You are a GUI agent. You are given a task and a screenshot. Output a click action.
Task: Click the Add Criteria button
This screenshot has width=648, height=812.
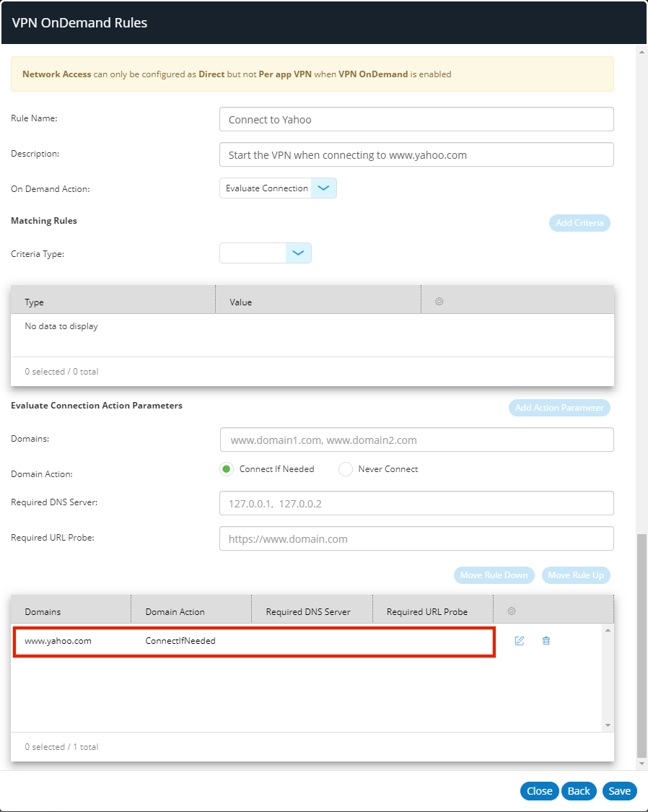pos(579,223)
